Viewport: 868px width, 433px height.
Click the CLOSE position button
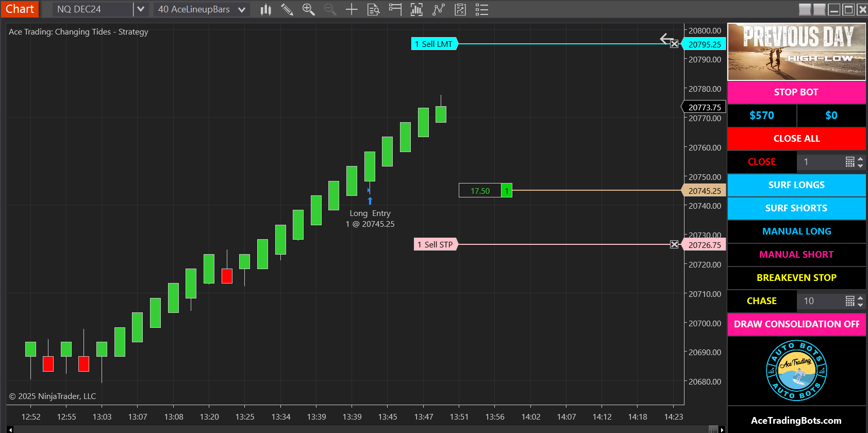762,162
